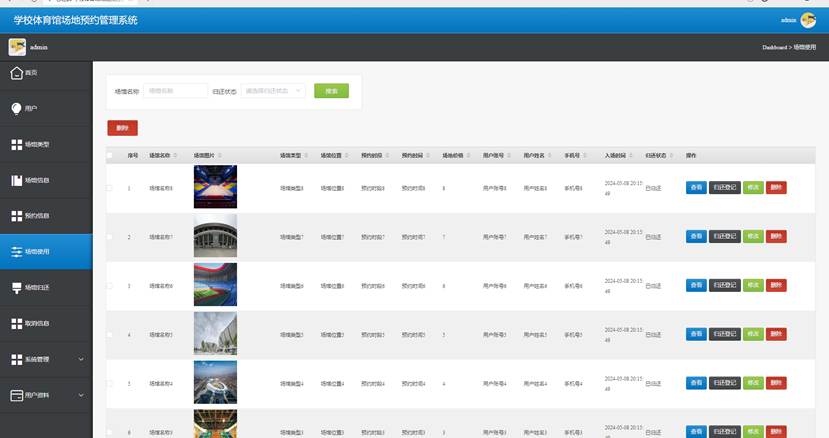Click the green 搜索 search button
The image size is (829, 438).
[x=331, y=91]
